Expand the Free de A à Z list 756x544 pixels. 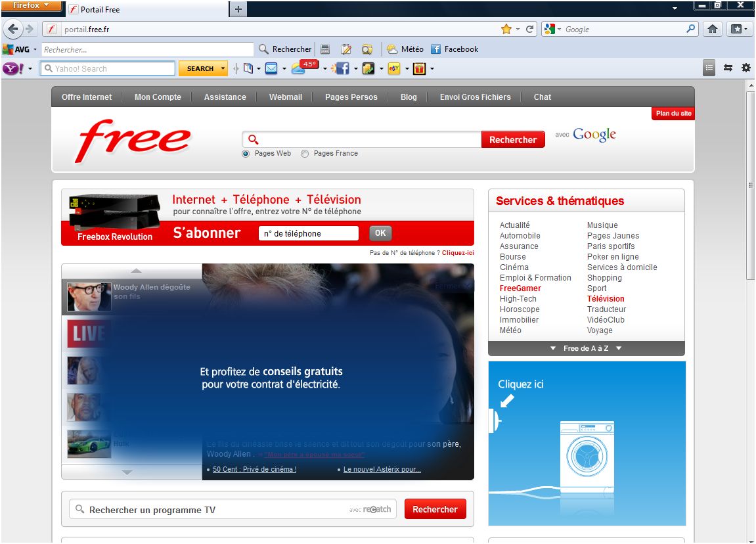pyautogui.click(x=586, y=348)
